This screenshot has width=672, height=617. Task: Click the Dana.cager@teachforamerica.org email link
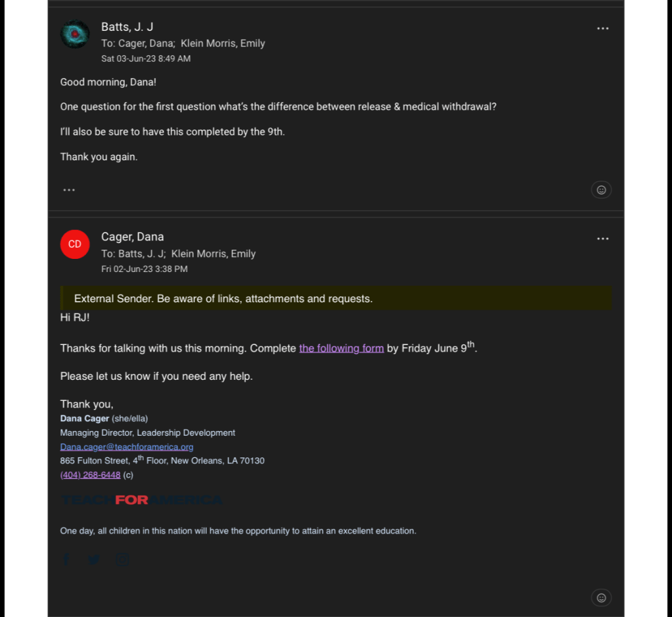tap(127, 447)
